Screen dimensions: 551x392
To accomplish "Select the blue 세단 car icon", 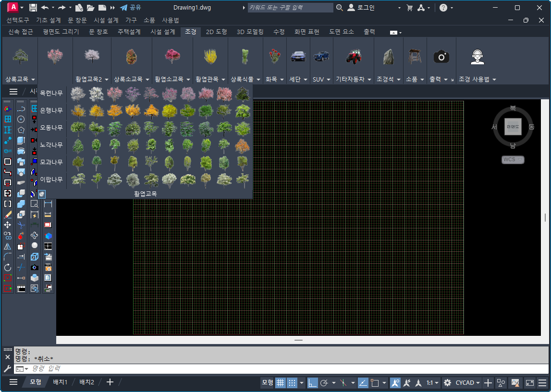I will click(298, 57).
